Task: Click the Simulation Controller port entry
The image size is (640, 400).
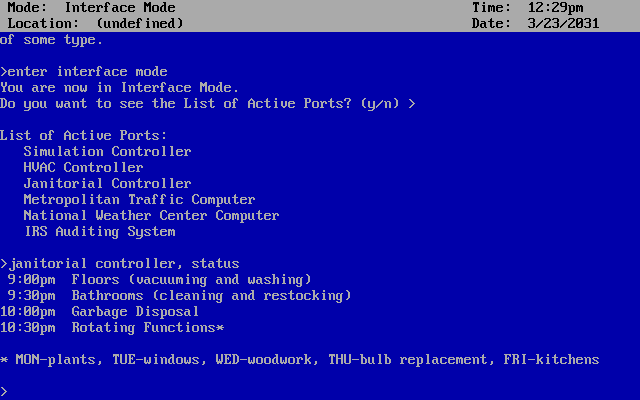Action: coord(107,152)
